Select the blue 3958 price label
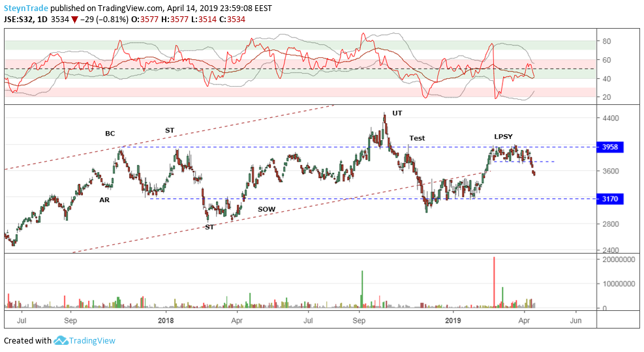The height and width of the screenshot is (352, 644). [x=609, y=147]
